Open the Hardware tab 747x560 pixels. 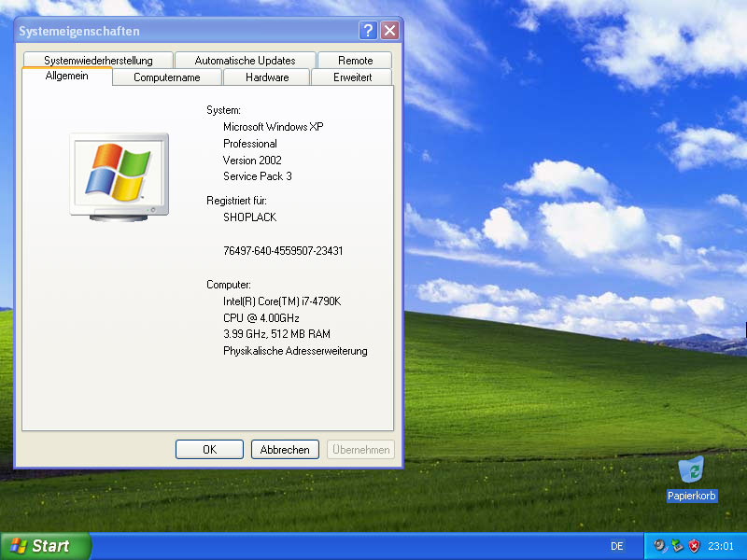267,77
